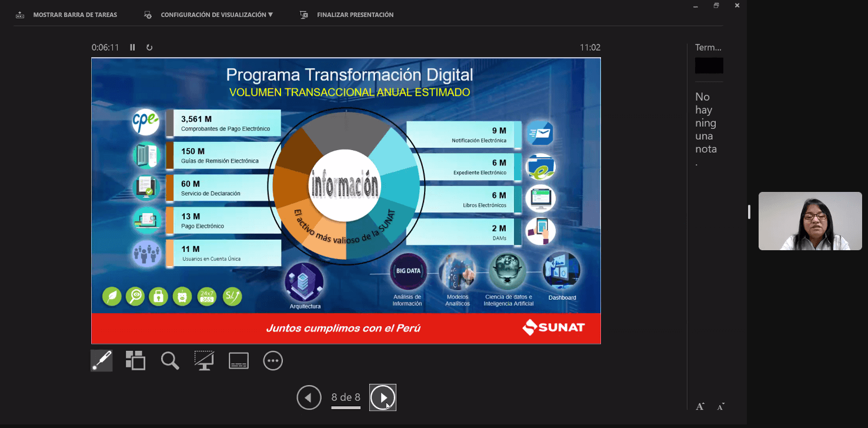Click the presenter webcam thumbnail

(810, 221)
